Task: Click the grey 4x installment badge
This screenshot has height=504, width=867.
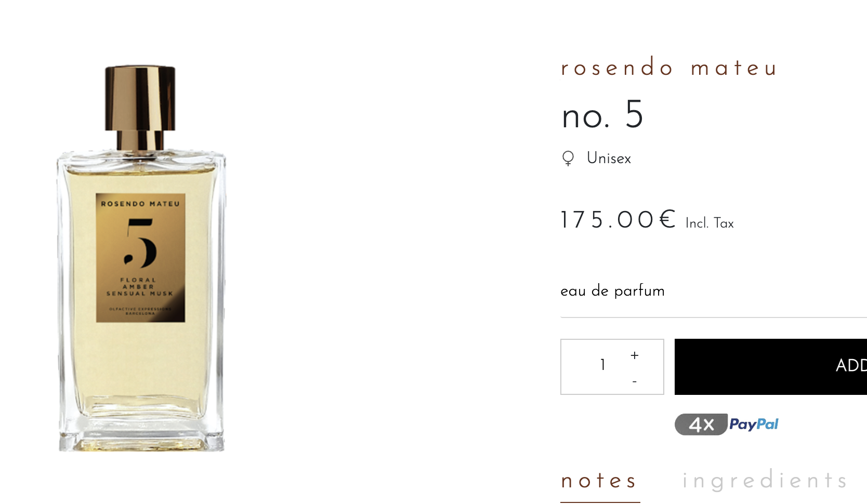Action: point(701,425)
